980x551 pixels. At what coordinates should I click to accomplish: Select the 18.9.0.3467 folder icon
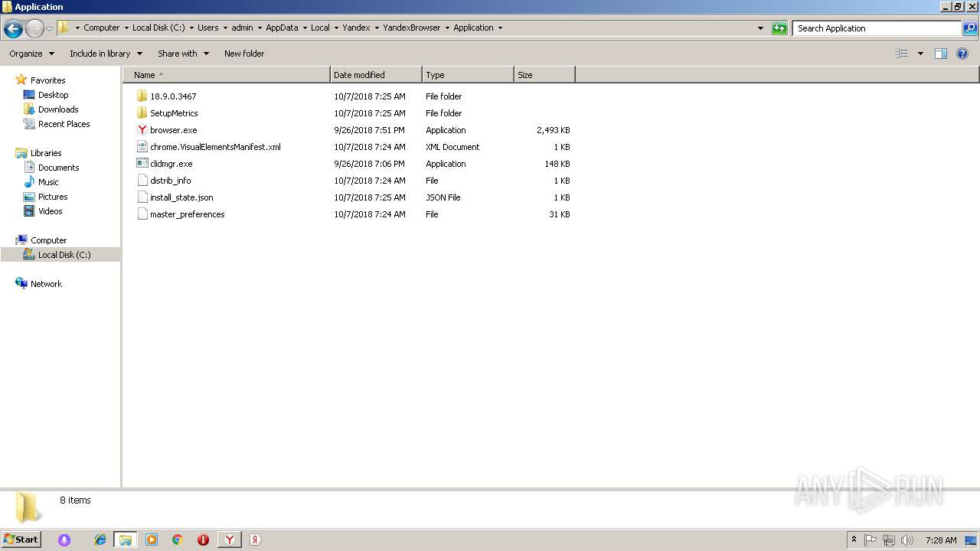tap(142, 96)
